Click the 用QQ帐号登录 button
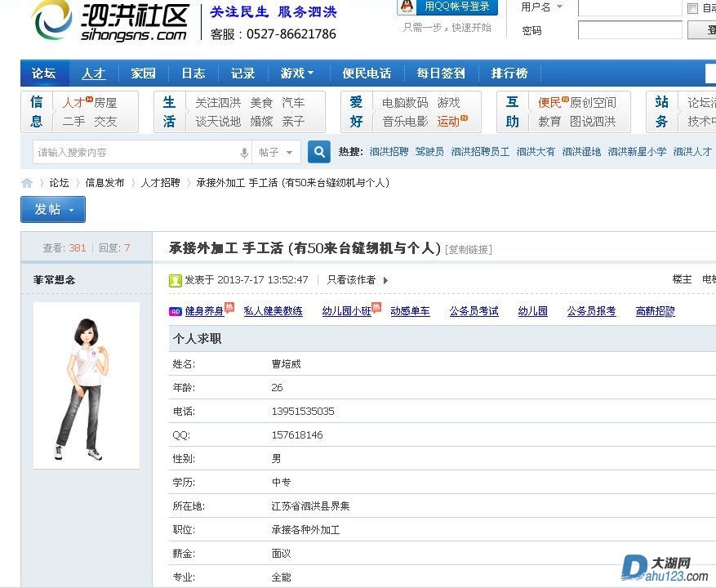Image resolution: width=716 pixels, height=588 pixels. tap(448, 7)
